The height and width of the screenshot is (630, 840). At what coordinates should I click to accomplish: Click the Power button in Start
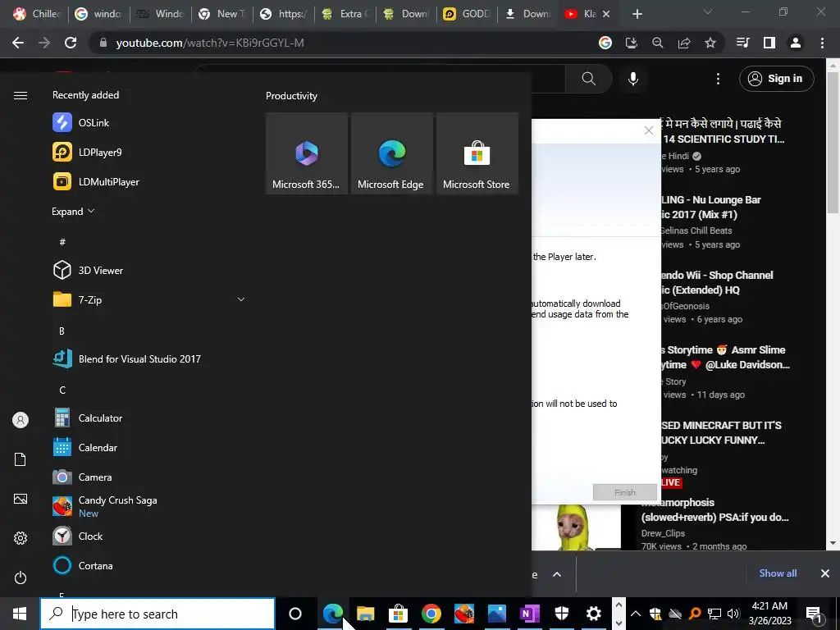[21, 577]
